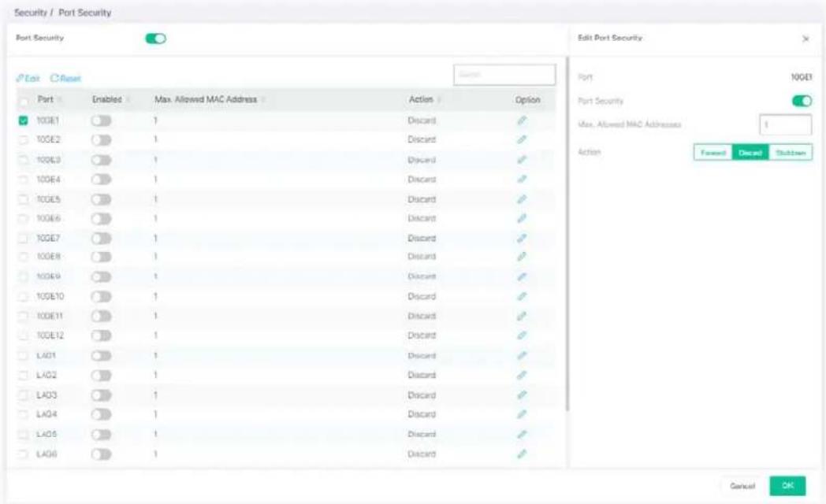Image resolution: width=826 pixels, height=504 pixels.
Task: Click the table vertical scrollbar
Action: [567, 234]
